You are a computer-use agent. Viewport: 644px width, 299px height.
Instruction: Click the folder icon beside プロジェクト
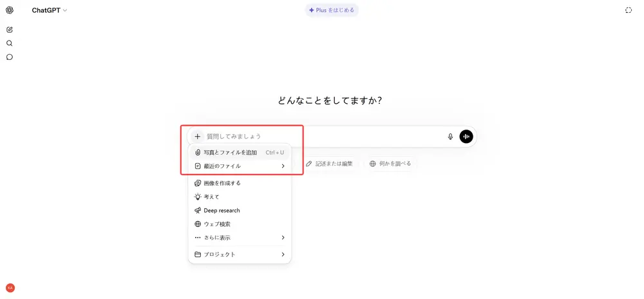coord(198,255)
